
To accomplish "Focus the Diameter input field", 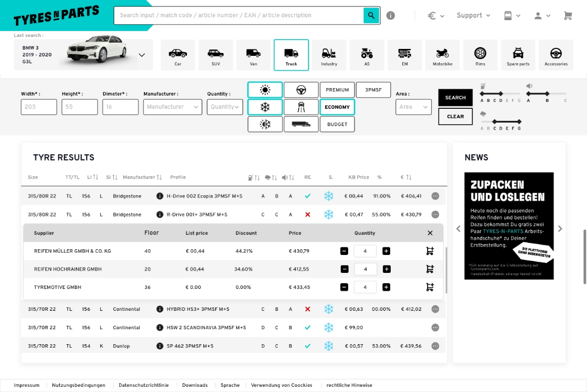I will (x=120, y=107).
